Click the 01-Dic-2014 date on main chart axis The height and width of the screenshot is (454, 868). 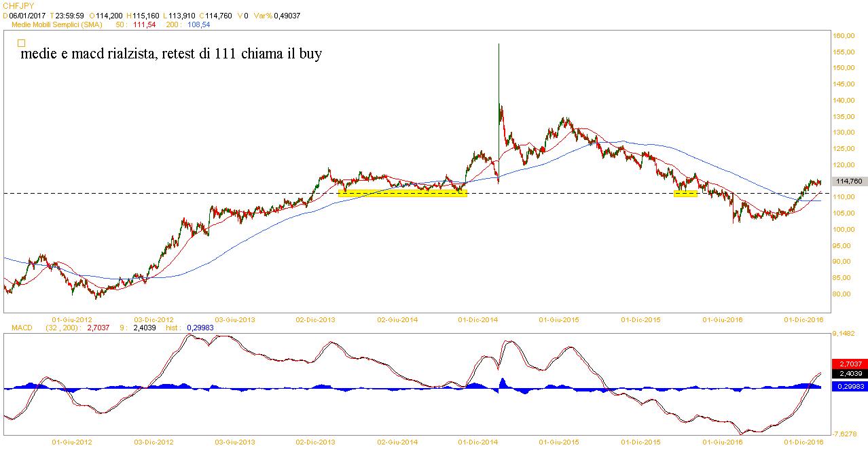479,318
